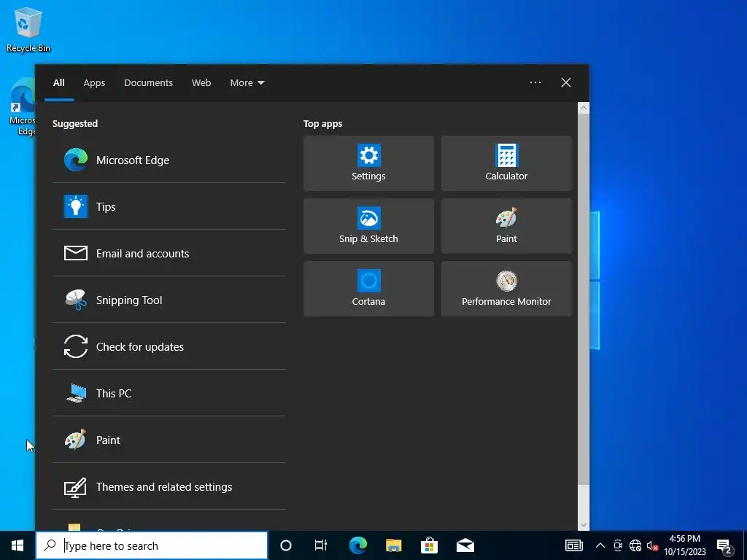Viewport: 747px width, 560px height.
Task: Open Microsoft Edge from Suggested list
Action: [169, 160]
